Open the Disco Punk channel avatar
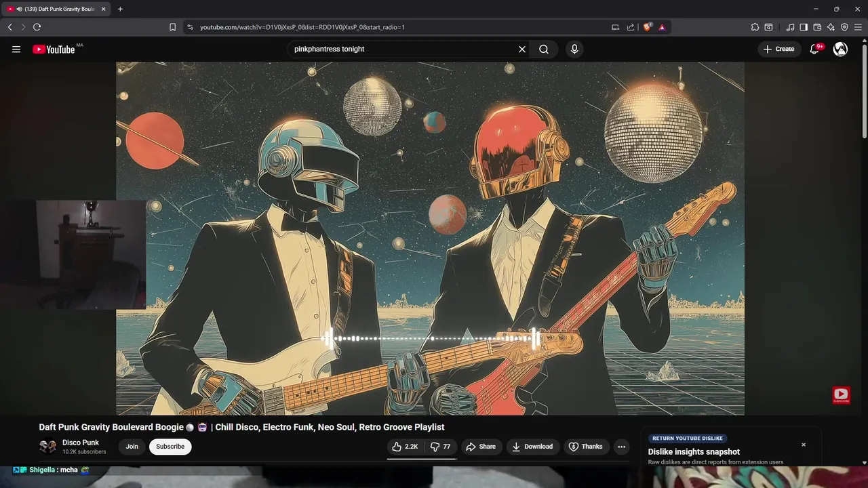 [x=47, y=447]
